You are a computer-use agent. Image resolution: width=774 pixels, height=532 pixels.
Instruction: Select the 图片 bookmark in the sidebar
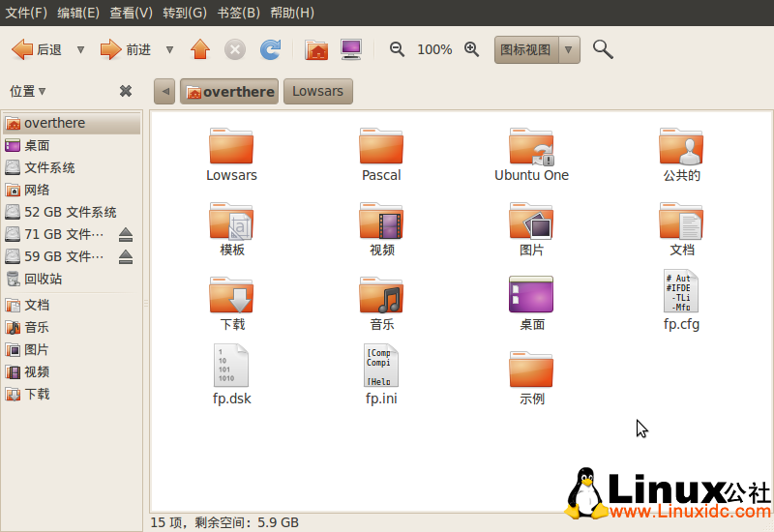coord(72,350)
